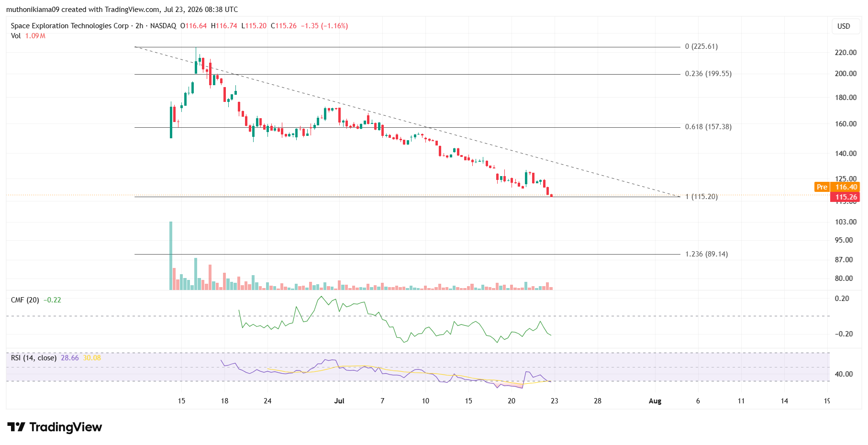The height and width of the screenshot is (445, 868).
Task: Click the Aug marker on the time axis
Action: pyautogui.click(x=655, y=401)
